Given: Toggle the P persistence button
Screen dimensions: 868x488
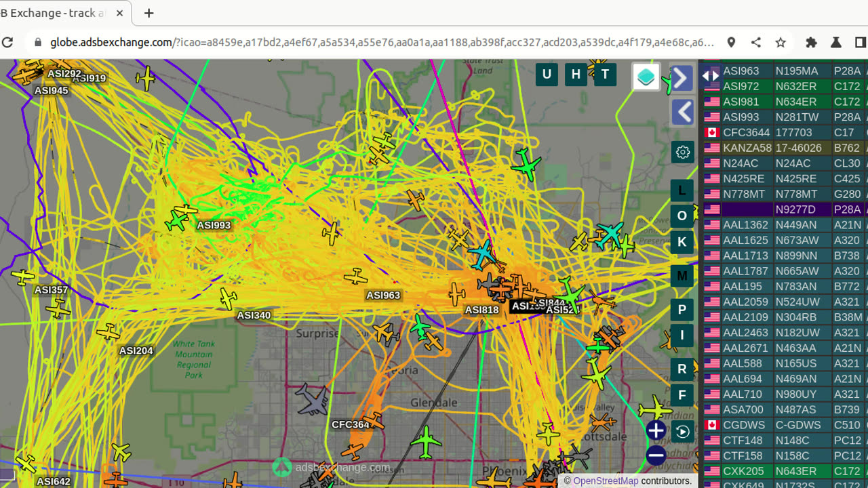Looking at the screenshot, I should click(x=682, y=310).
